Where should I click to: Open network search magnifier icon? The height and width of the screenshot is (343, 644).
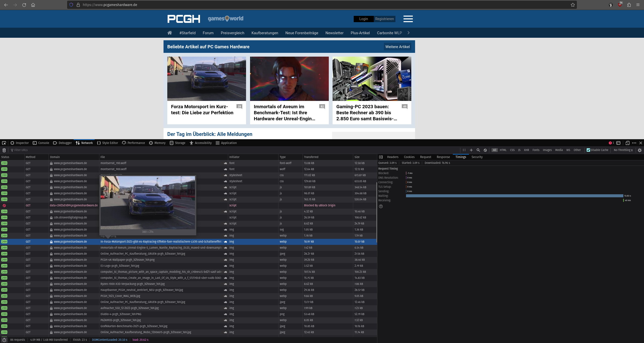(x=478, y=150)
